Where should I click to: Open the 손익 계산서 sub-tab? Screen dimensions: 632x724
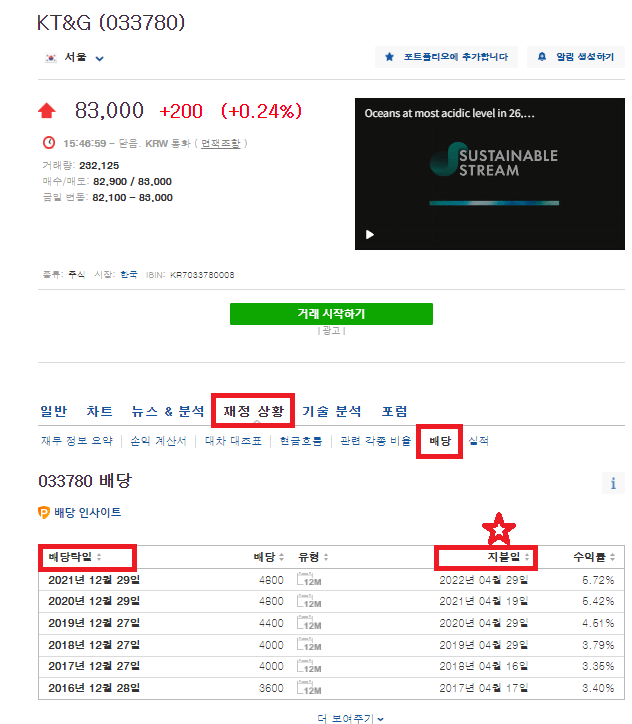point(158,441)
